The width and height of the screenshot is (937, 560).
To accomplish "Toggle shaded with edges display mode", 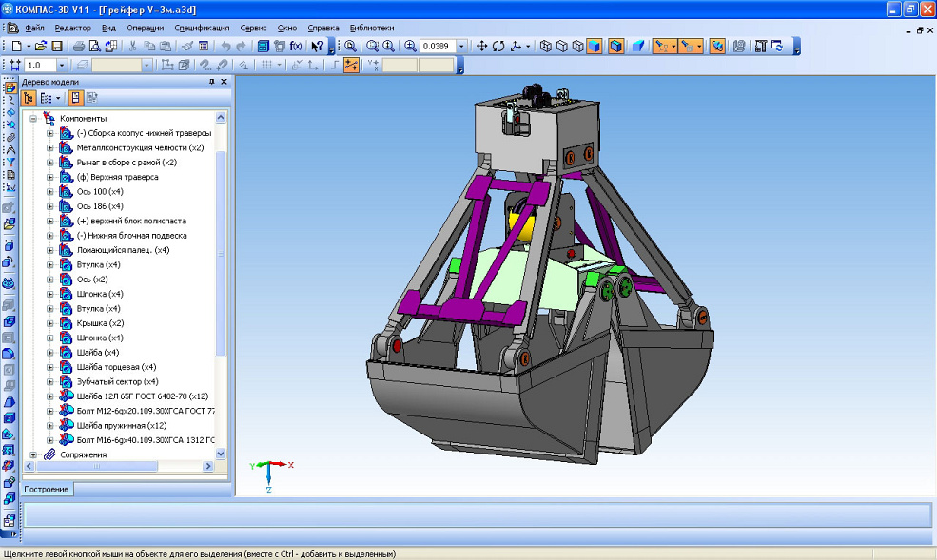I will point(615,46).
